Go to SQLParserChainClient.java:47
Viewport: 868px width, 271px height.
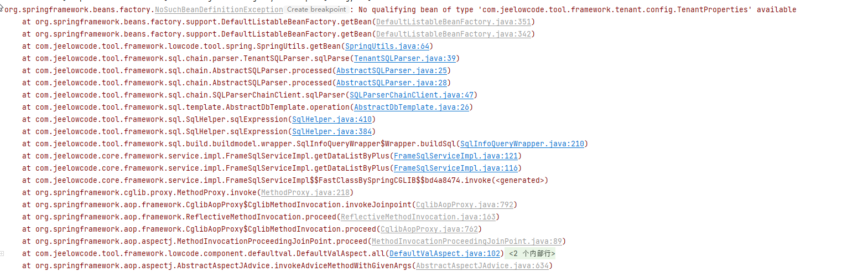[411, 95]
